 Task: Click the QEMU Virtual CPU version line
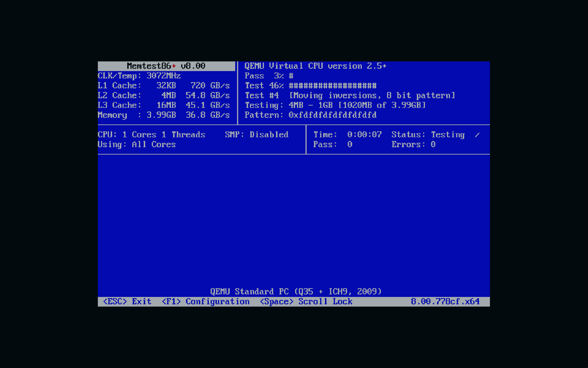[x=315, y=66]
